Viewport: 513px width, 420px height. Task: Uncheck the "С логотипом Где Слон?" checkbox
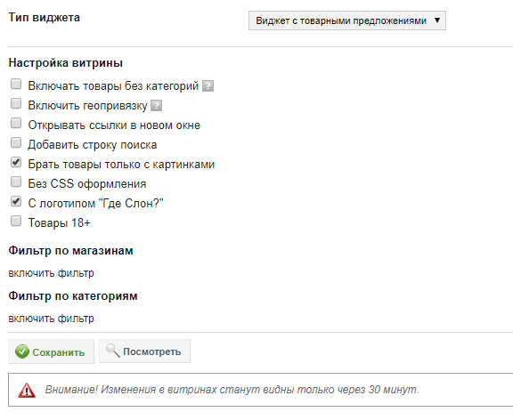coord(16,201)
